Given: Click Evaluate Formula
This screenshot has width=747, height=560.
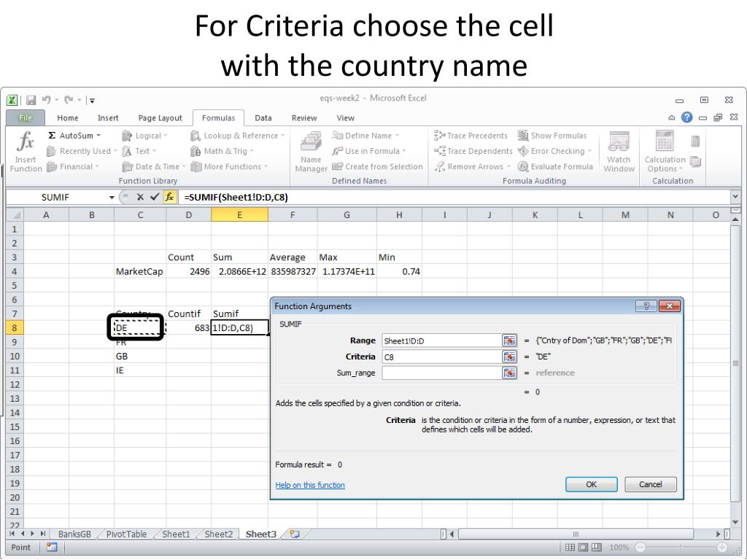Looking at the screenshot, I should coord(555,167).
